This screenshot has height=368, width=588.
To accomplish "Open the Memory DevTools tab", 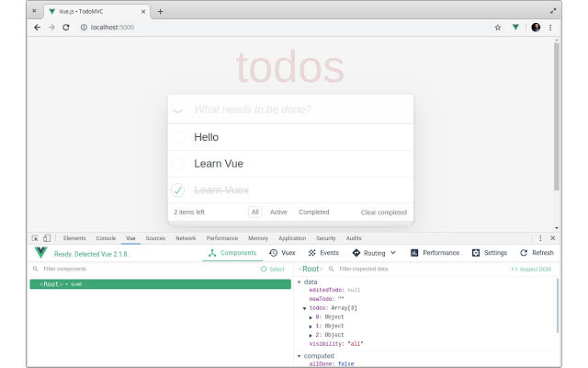I will tap(258, 238).
